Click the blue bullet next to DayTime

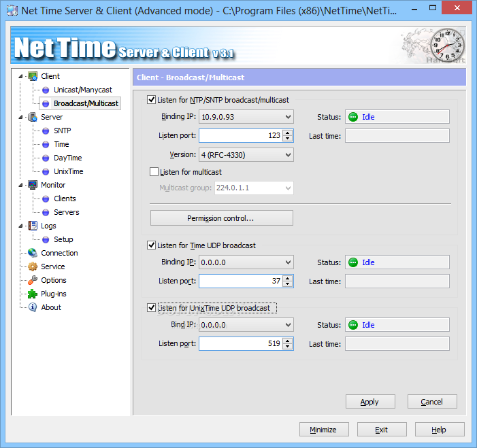coord(46,158)
